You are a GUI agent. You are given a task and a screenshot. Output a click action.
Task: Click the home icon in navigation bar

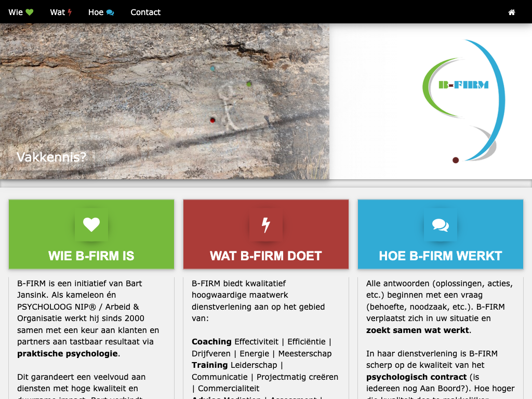point(512,12)
